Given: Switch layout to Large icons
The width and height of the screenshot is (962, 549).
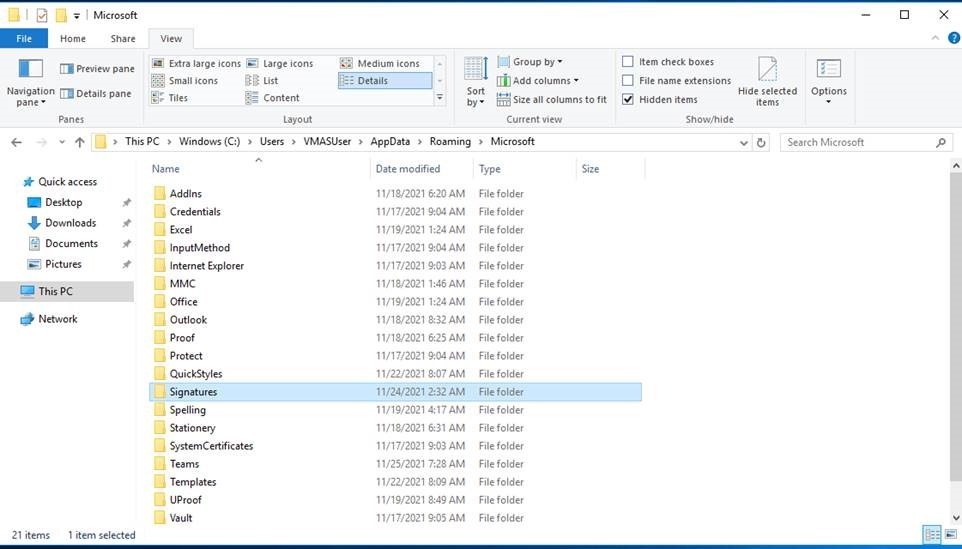Looking at the screenshot, I should tap(280, 63).
